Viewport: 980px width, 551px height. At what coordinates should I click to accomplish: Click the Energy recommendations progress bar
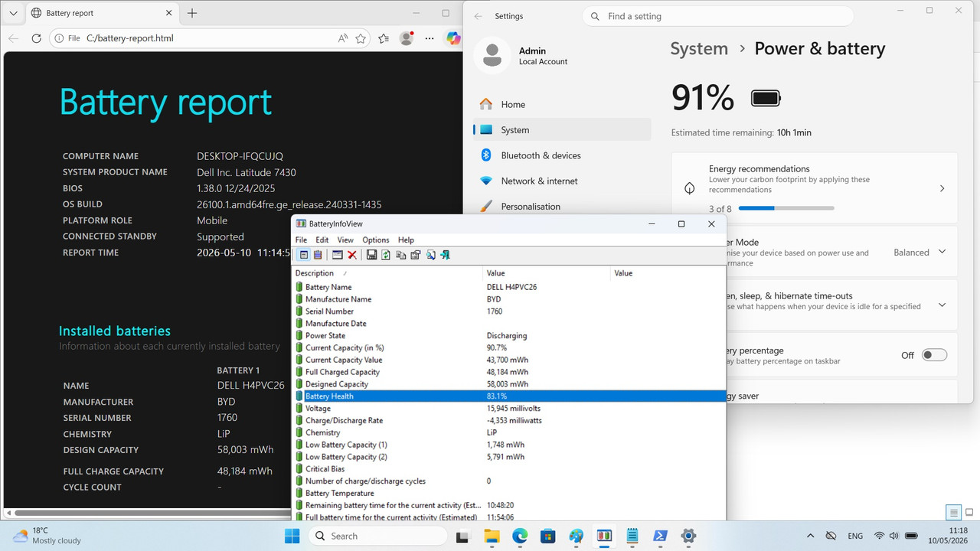click(786, 208)
